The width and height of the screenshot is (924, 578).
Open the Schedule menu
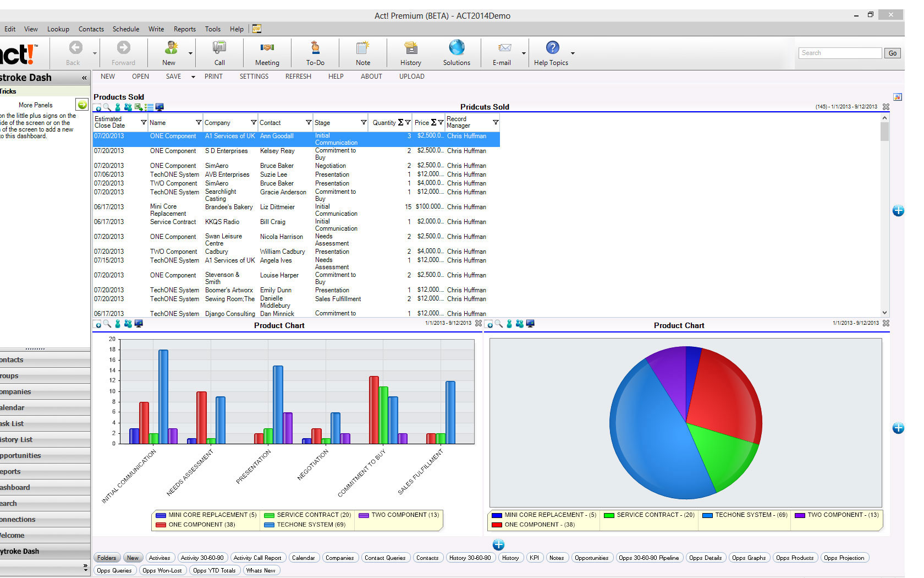[126, 29]
